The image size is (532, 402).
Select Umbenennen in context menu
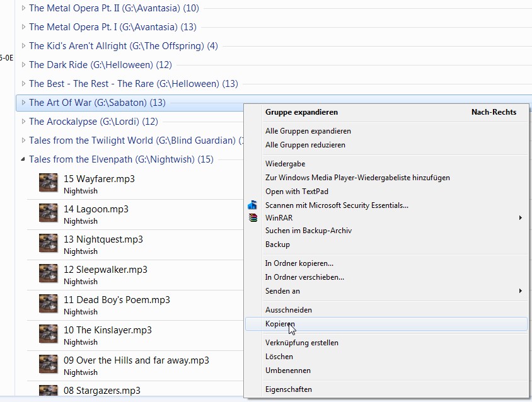click(x=386, y=370)
